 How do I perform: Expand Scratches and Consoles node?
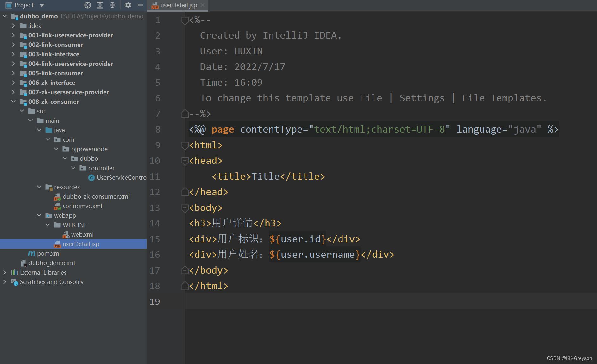click(x=5, y=282)
